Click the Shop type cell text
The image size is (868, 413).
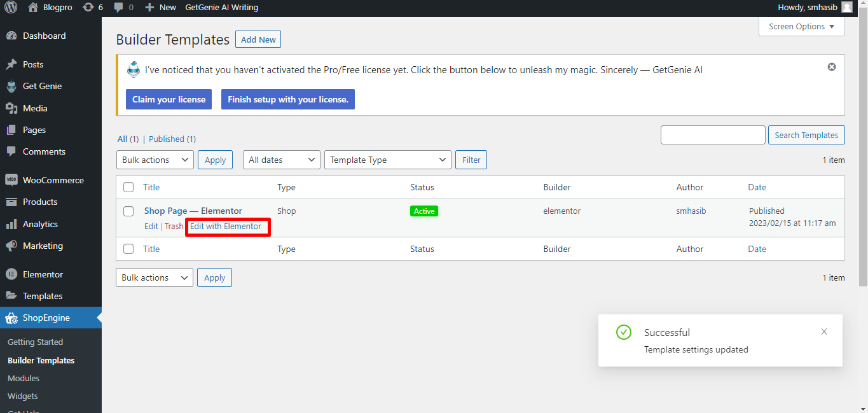[x=287, y=211]
